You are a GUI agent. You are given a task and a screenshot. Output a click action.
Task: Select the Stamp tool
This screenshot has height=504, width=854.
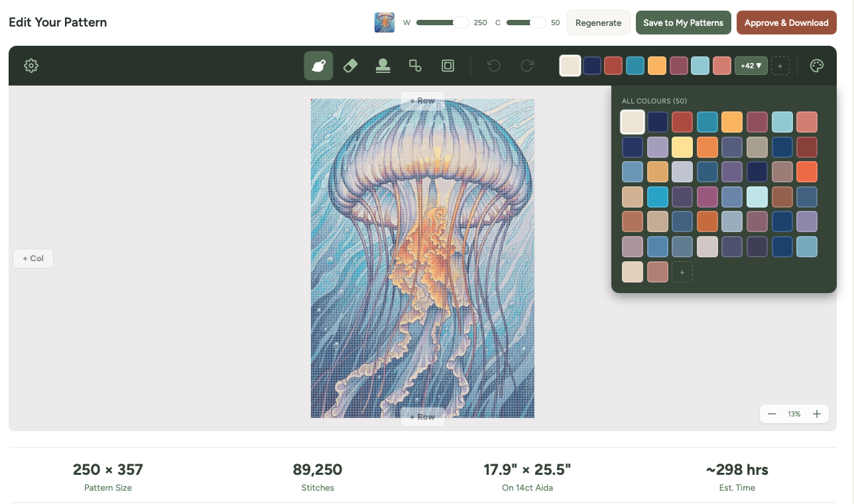click(383, 66)
